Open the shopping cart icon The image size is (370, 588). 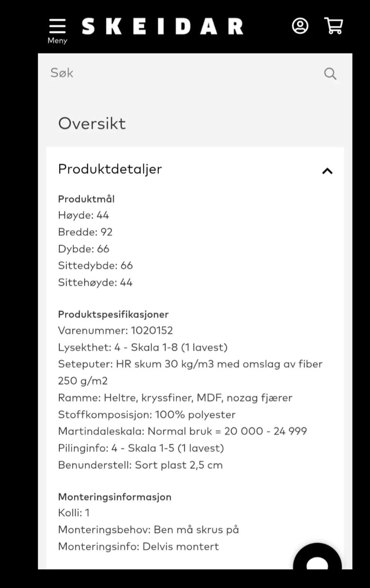[x=334, y=26]
